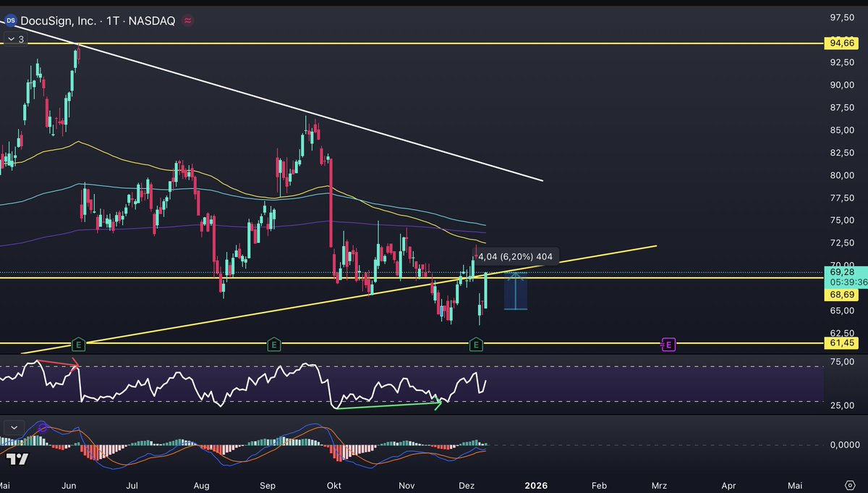Click the Sep label on time axis
Image resolution: width=868 pixels, height=493 pixels.
coord(267,484)
